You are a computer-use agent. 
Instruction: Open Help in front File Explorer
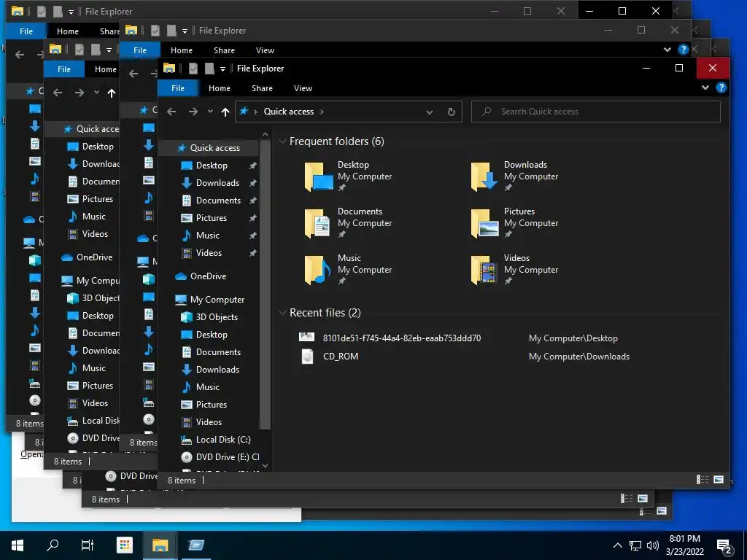(721, 87)
